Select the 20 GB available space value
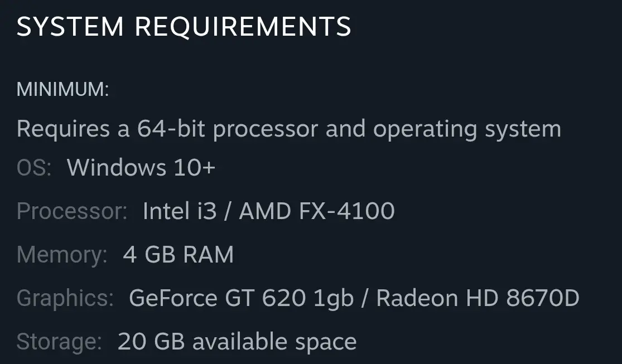Viewport: 622px width, 364px height. (237, 342)
